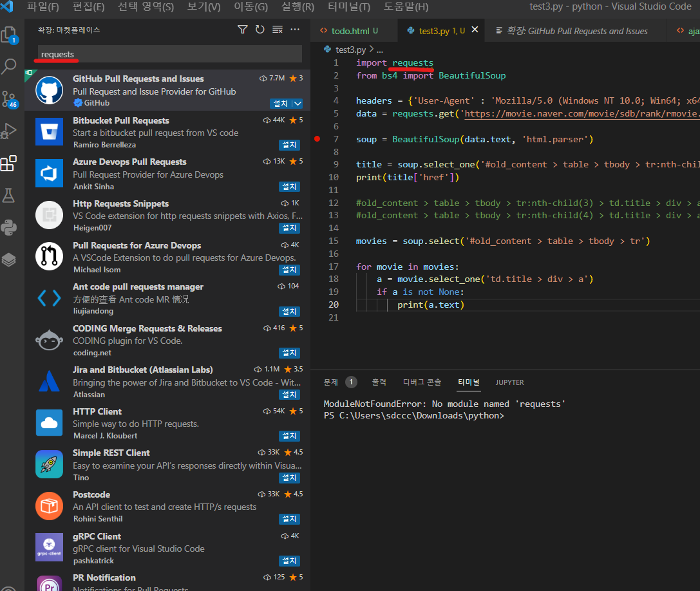The width and height of the screenshot is (700, 591).
Task: Install Http Requests Snippets extension
Action: pyautogui.click(x=289, y=228)
